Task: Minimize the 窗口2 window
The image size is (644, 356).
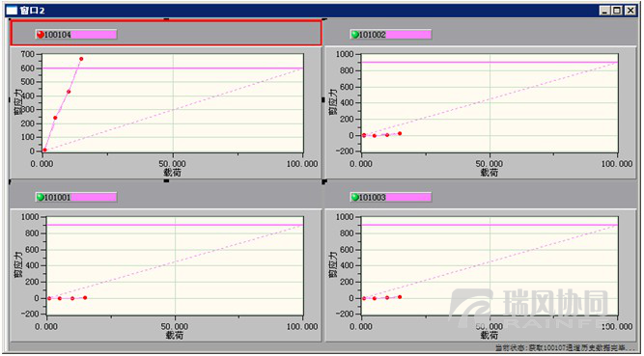Action: pos(604,11)
